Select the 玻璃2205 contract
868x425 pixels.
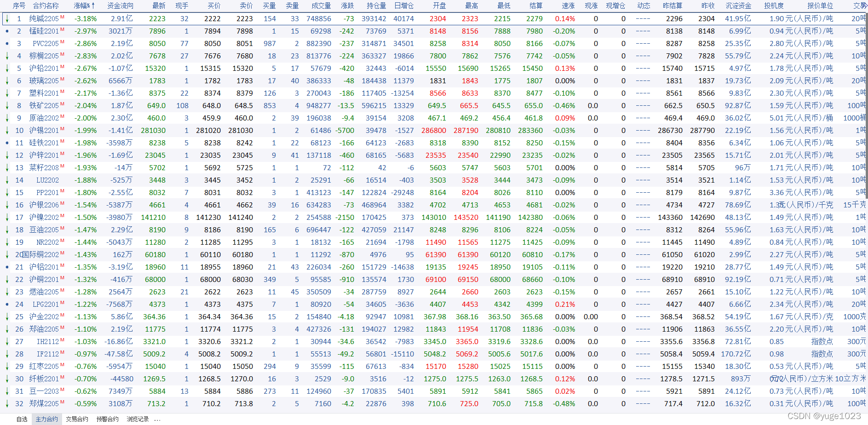click(x=44, y=80)
